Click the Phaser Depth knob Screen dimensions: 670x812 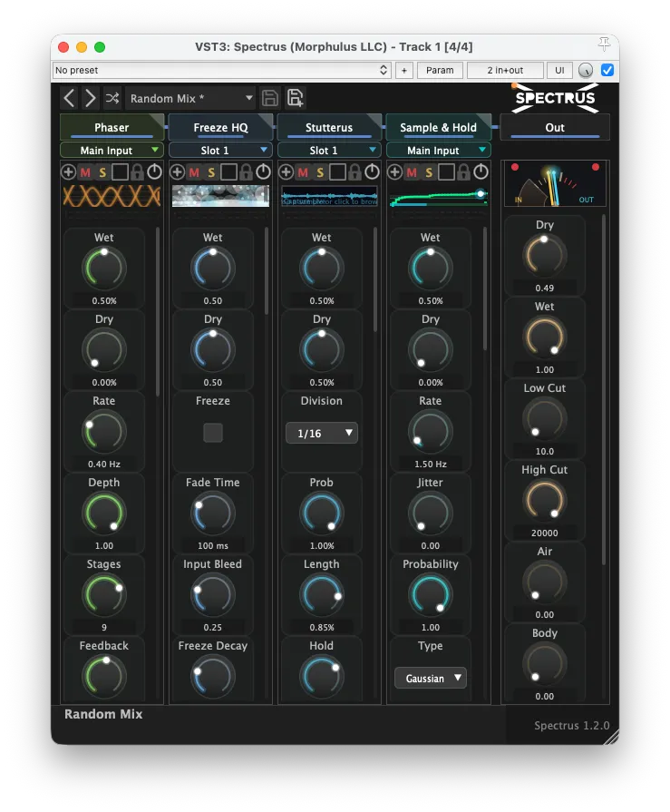click(104, 514)
